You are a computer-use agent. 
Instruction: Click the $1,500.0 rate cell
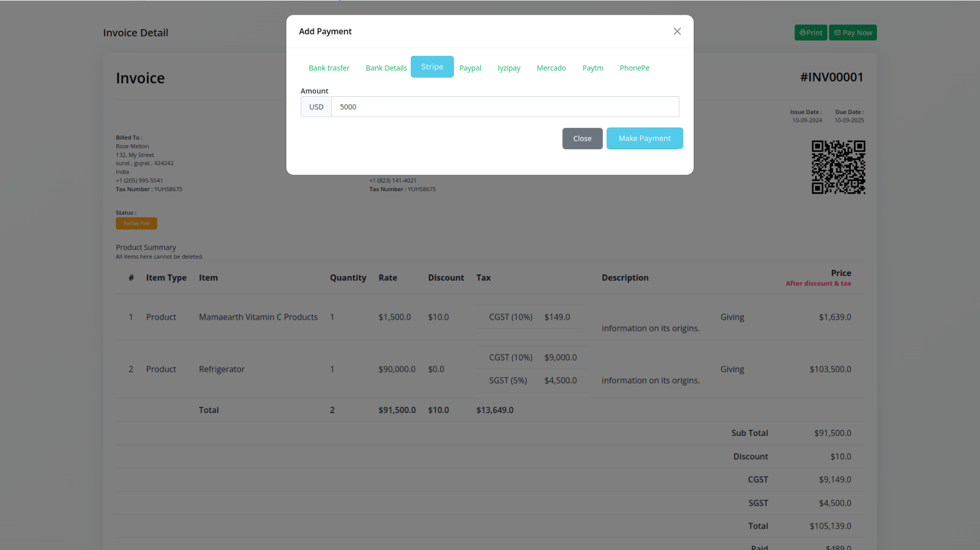(x=395, y=317)
